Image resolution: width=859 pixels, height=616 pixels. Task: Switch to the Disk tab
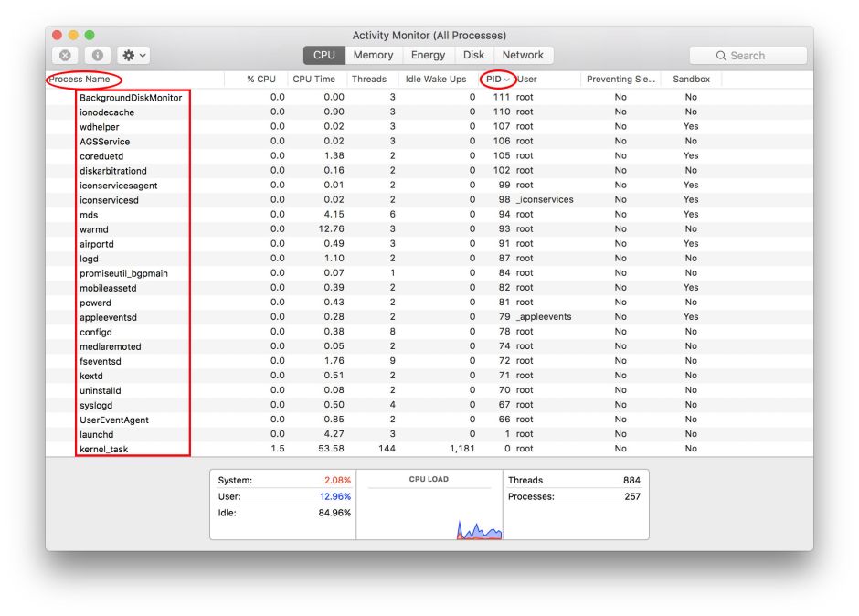point(473,55)
